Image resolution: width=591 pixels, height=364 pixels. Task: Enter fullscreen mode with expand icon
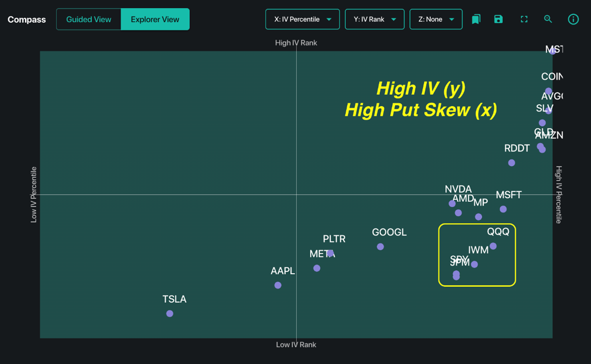pyautogui.click(x=524, y=19)
